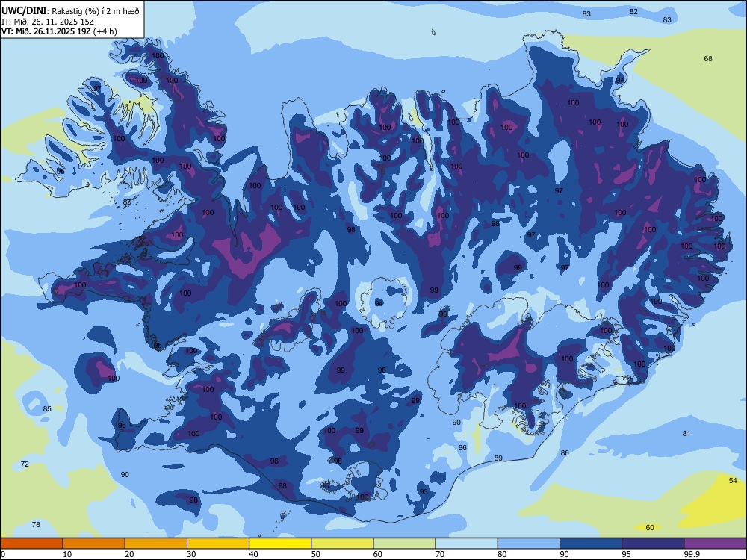
Task: Select the '10' legend tick label
Action: [x=67, y=554]
